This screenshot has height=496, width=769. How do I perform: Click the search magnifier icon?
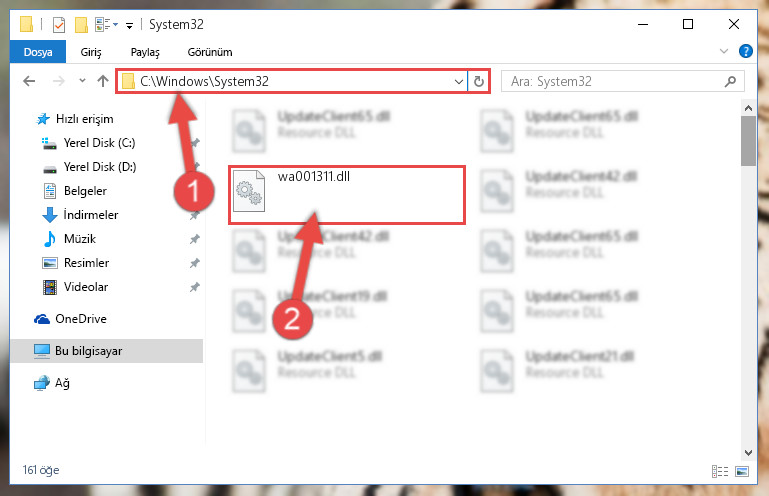point(730,81)
